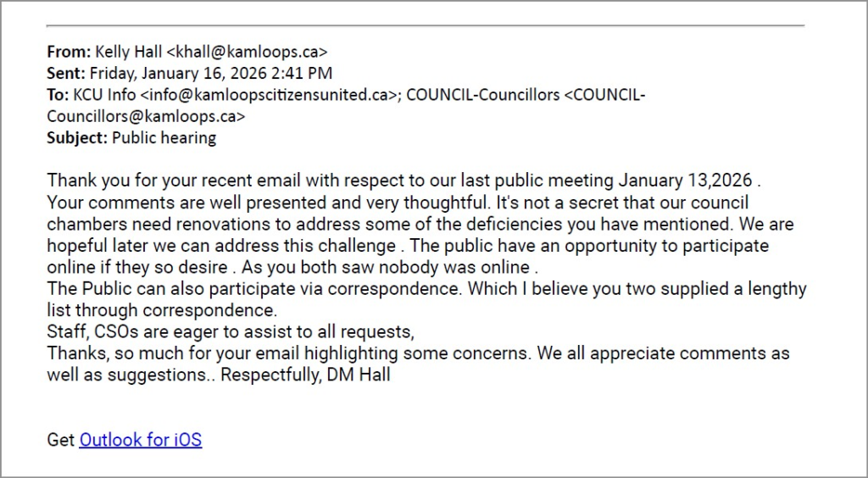Click the bold Subject label
The image size is (868, 478).
tap(77, 137)
